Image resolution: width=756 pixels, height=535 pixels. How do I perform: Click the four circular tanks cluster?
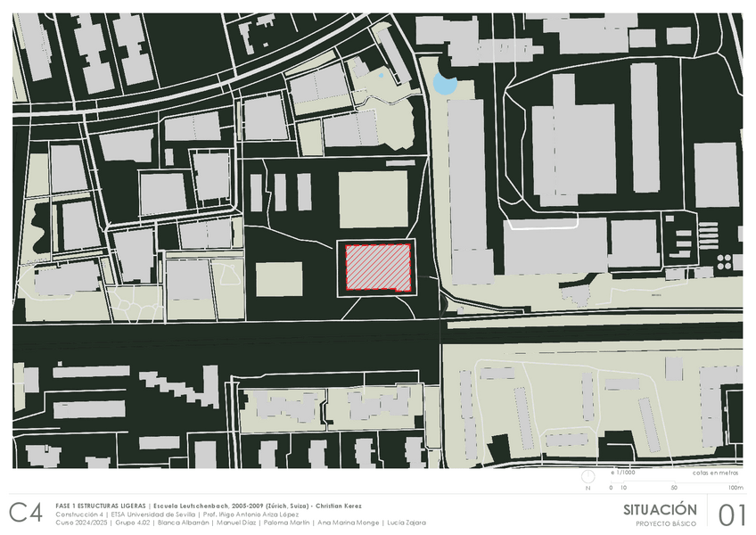pos(724,262)
